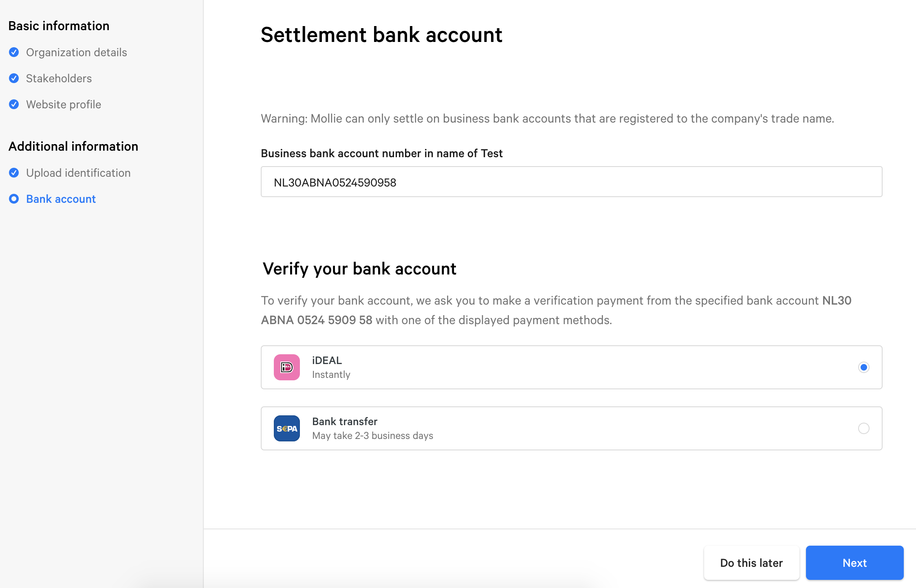Viewport: 916px width, 588px height.
Task: Click the checkmark icon beside Upload identification
Action: [x=14, y=173]
